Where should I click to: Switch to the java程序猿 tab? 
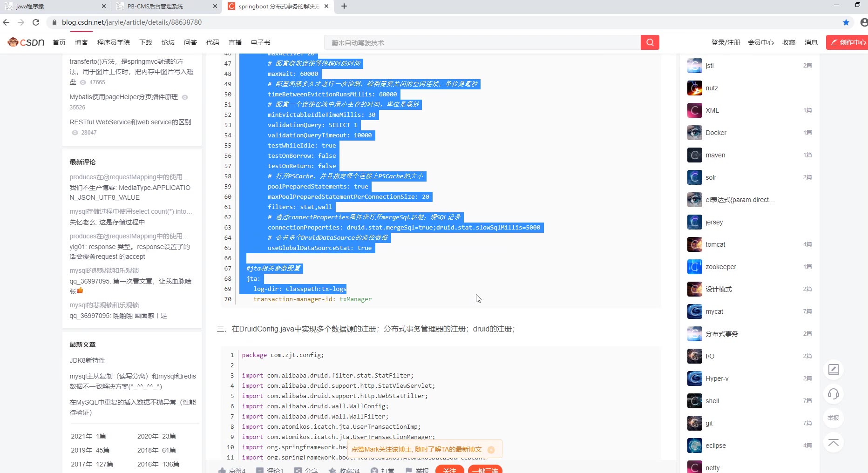(x=54, y=6)
